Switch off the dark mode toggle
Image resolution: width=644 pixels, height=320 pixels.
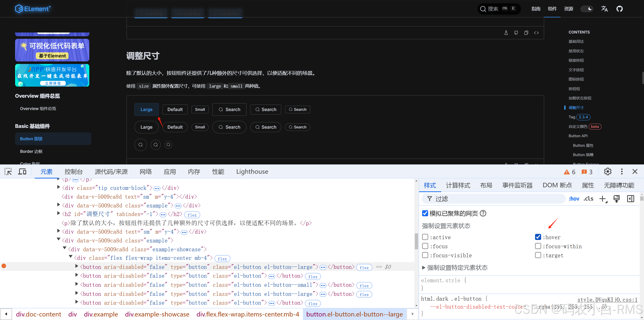[x=587, y=9]
